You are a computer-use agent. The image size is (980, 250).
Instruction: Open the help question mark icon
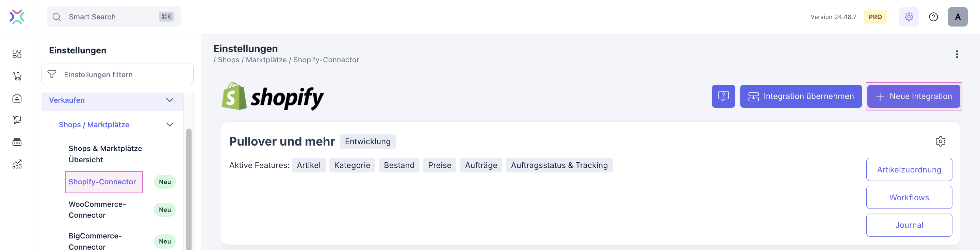point(933,17)
